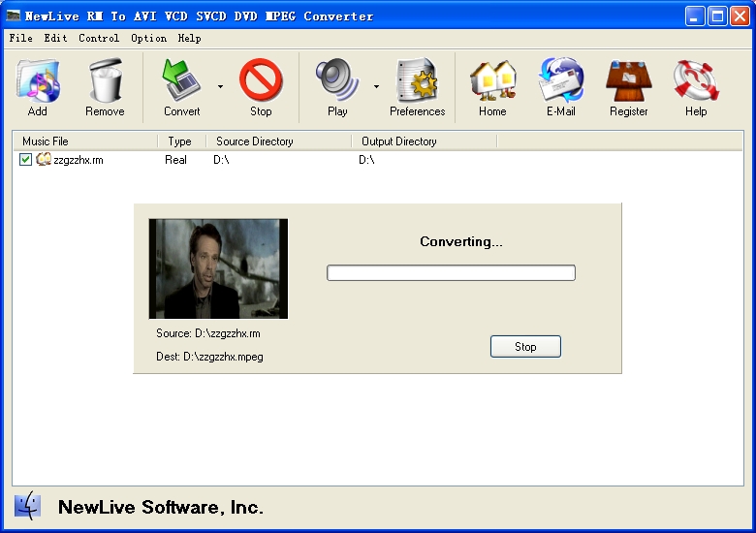Image resolution: width=756 pixels, height=533 pixels.
Task: Minimize the converter window
Action: tap(695, 16)
